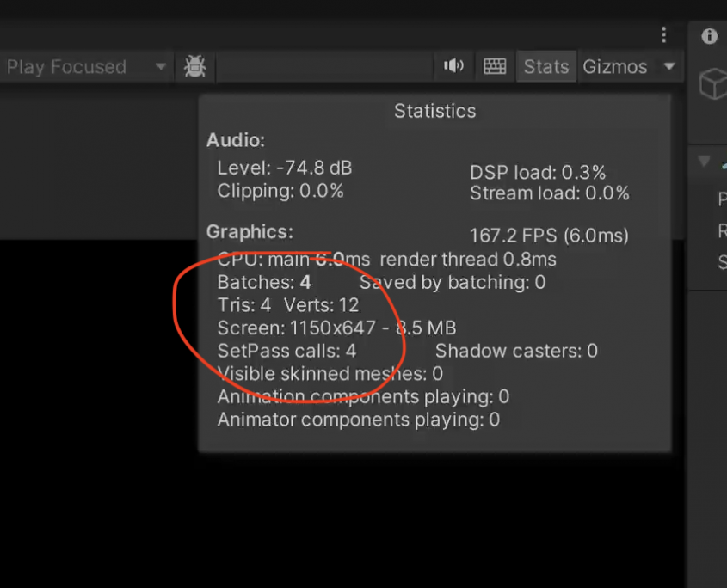Click the Screen resolution 1150x647 line
727x588 pixels.
click(336, 328)
